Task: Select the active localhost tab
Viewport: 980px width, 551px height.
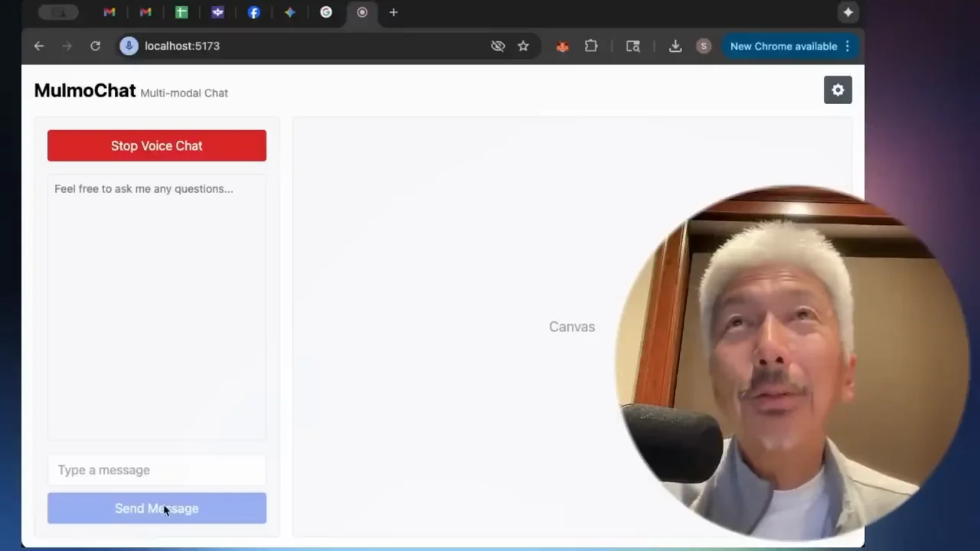Action: point(362,12)
